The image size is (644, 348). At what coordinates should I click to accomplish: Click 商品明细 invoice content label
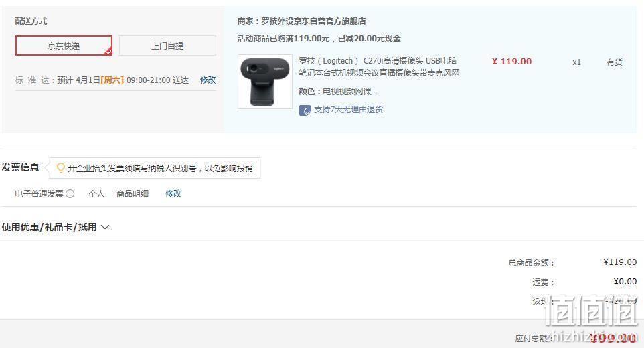[133, 193]
